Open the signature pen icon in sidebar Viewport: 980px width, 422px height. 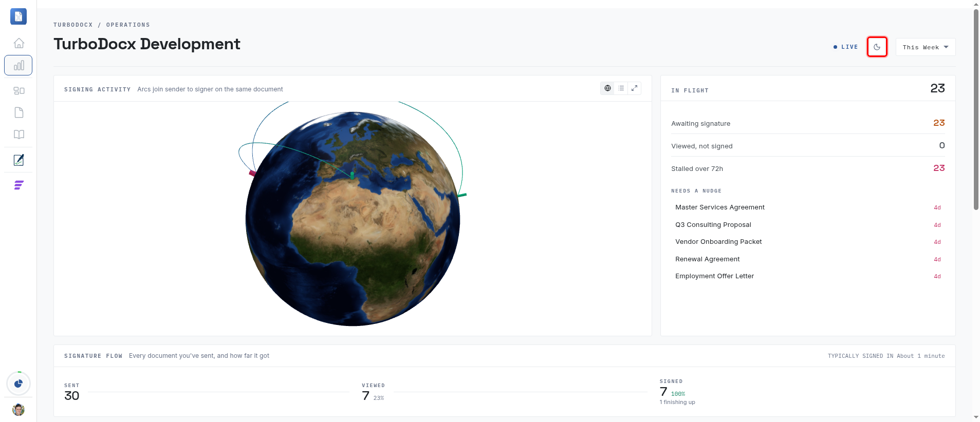pyautogui.click(x=19, y=160)
